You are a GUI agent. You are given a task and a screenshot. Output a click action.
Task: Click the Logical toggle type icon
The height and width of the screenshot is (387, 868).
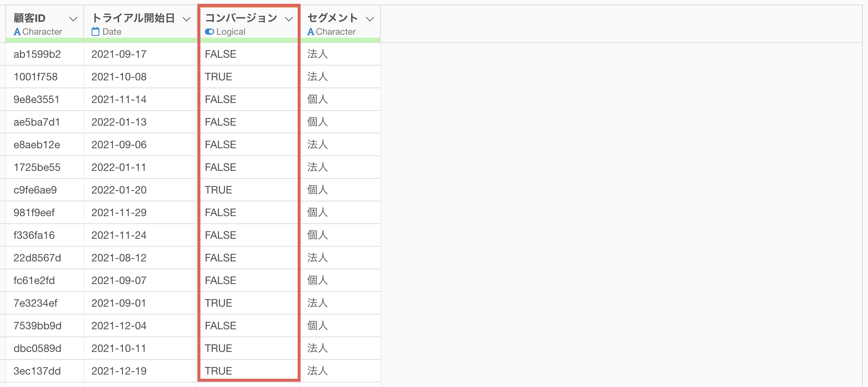pyautogui.click(x=209, y=32)
